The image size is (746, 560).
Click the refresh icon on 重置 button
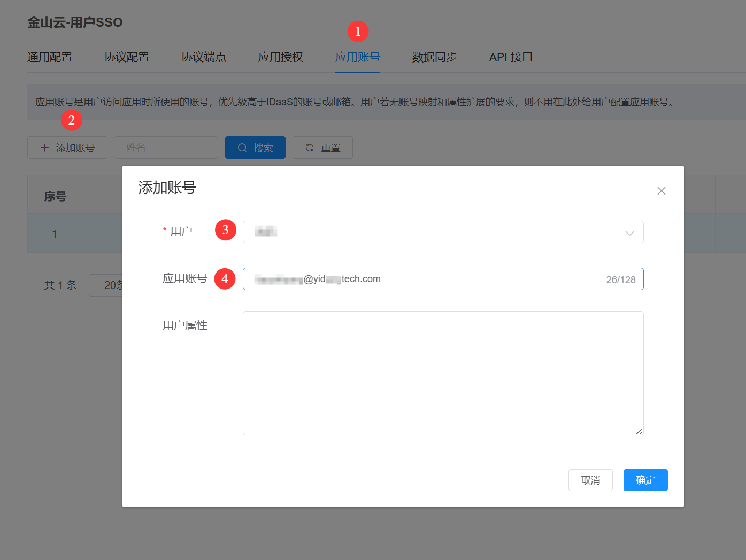pyautogui.click(x=310, y=148)
